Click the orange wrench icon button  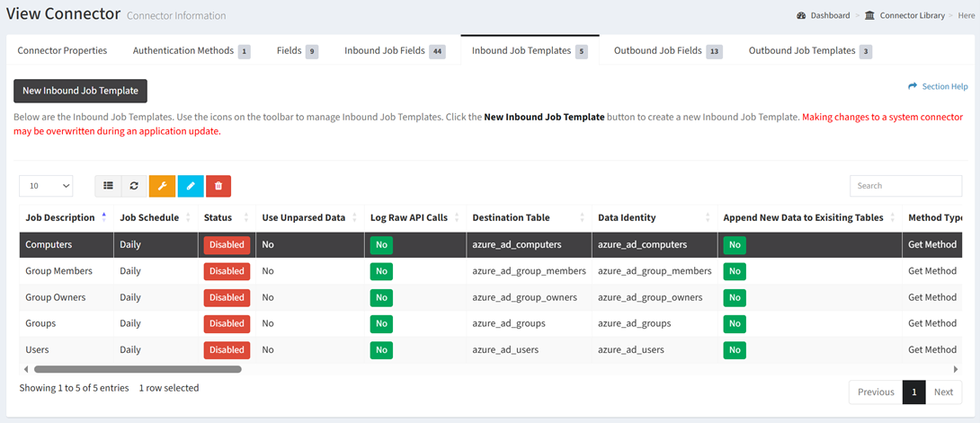(162, 186)
